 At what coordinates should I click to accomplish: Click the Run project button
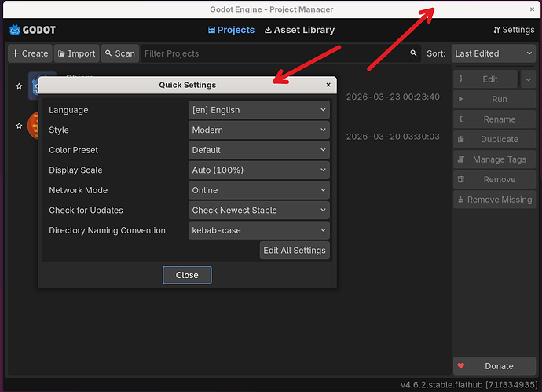click(495, 99)
